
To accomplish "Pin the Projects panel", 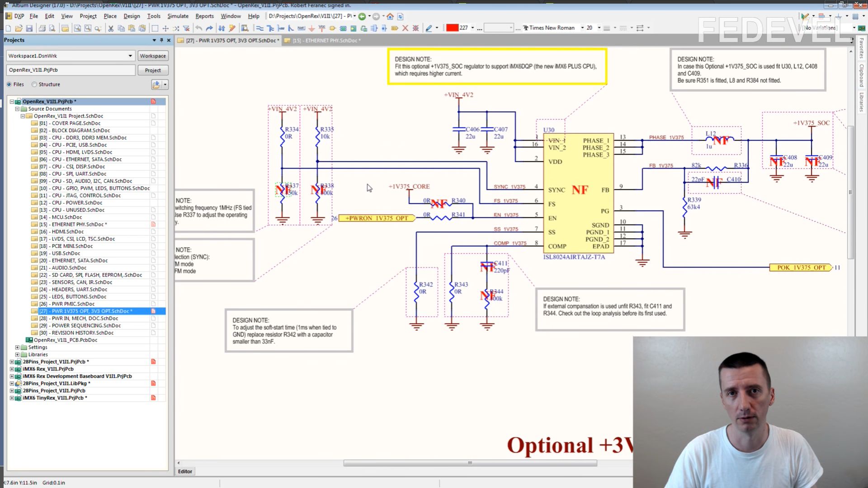I will (x=161, y=40).
